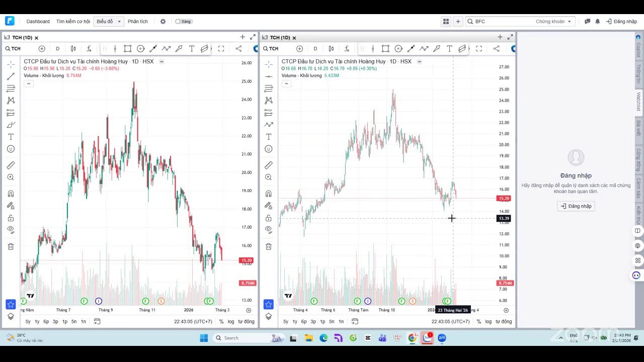644x362 pixels.
Task: Share the left chart
Action: coord(238,49)
